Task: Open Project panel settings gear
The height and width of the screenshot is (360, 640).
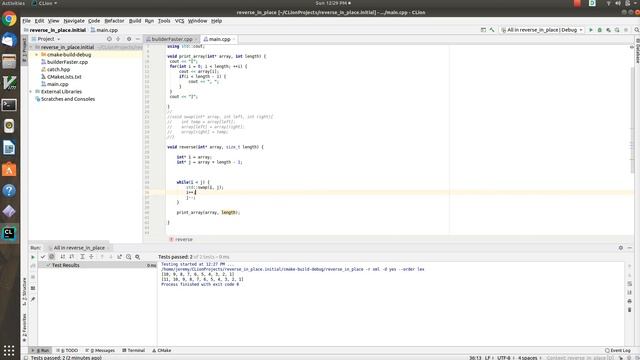Action: click(x=129, y=39)
